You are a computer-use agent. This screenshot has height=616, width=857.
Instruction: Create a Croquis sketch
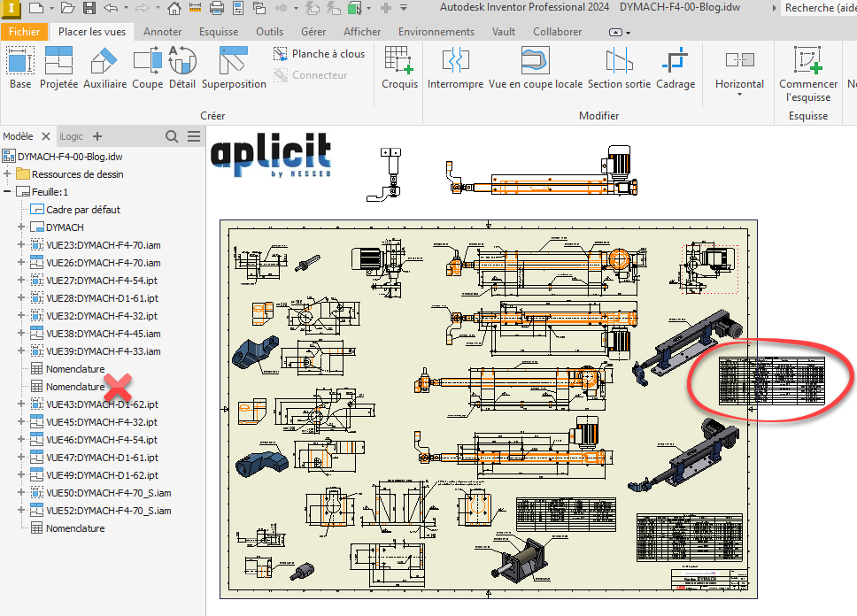click(x=399, y=68)
